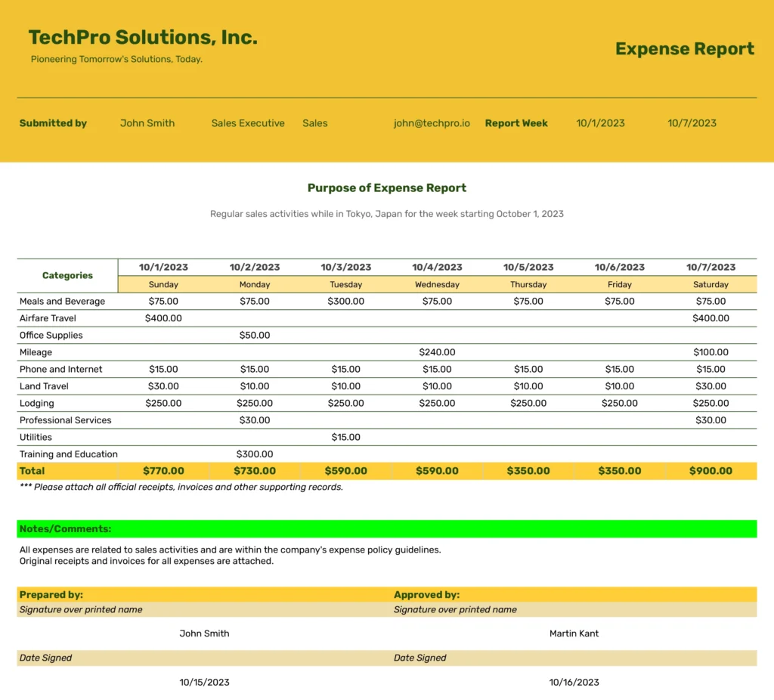The image size is (774, 700).
Task: Click the Office Supplies $50.00 cell
Action: click(x=255, y=336)
